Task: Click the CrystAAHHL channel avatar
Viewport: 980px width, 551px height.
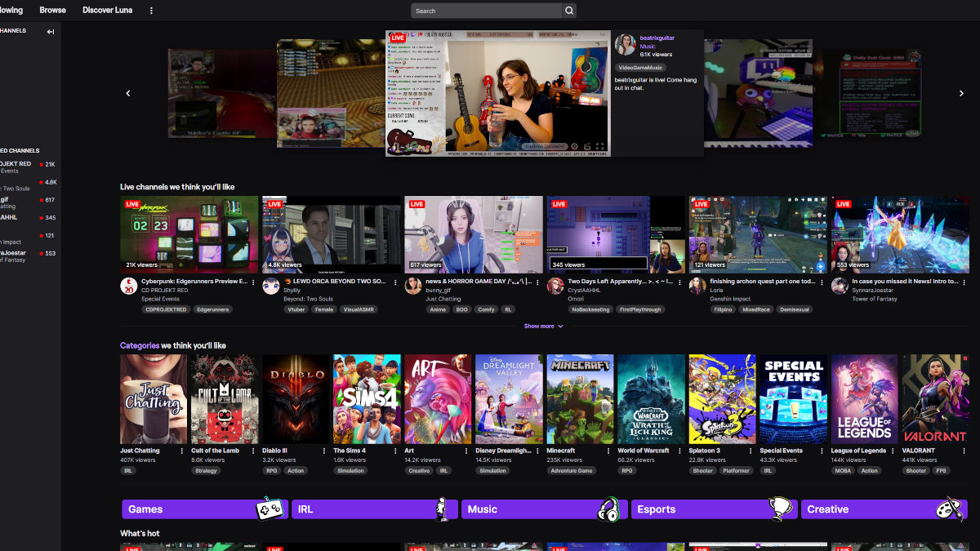Action: point(555,286)
